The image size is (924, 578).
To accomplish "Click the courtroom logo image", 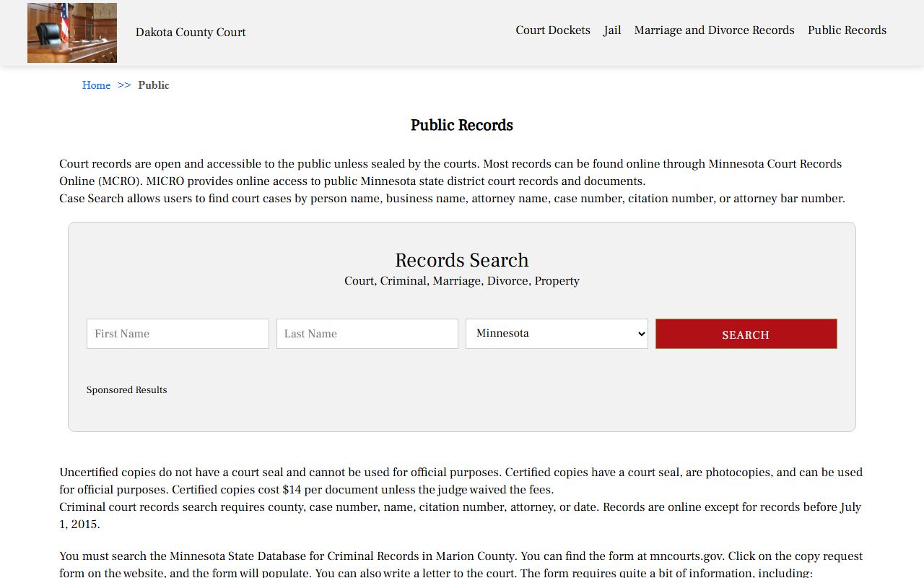I will tap(72, 33).
